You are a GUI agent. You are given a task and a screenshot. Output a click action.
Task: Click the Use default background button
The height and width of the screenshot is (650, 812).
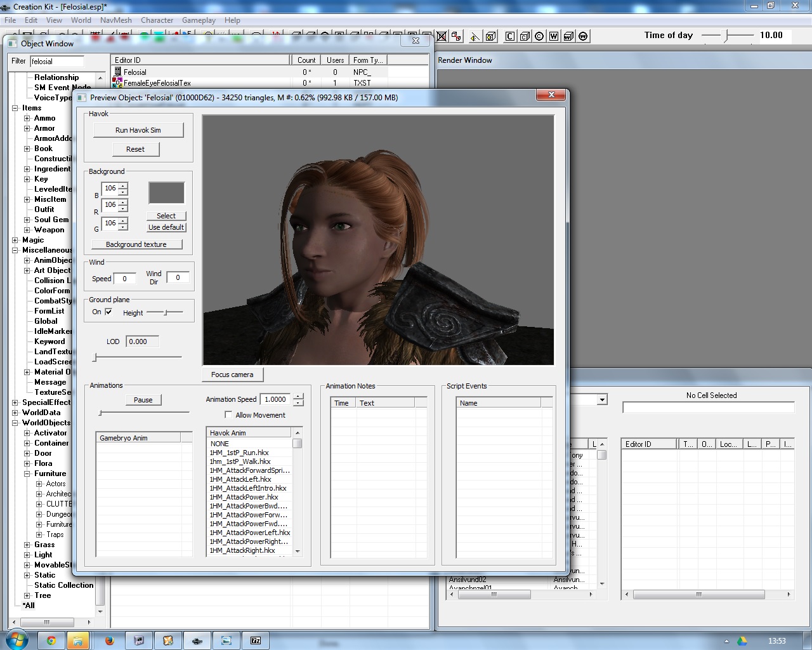(166, 227)
